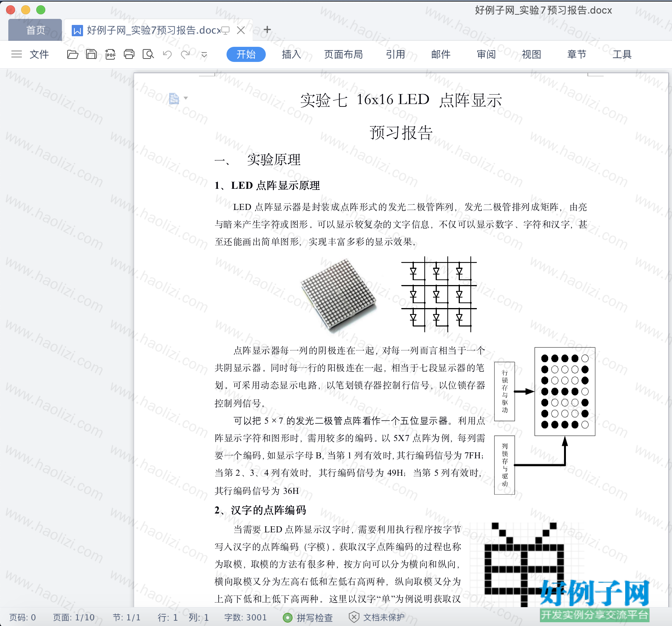Click the 文档未保护 shield status
Viewport: 672px width, 626px height.
pyautogui.click(x=377, y=617)
